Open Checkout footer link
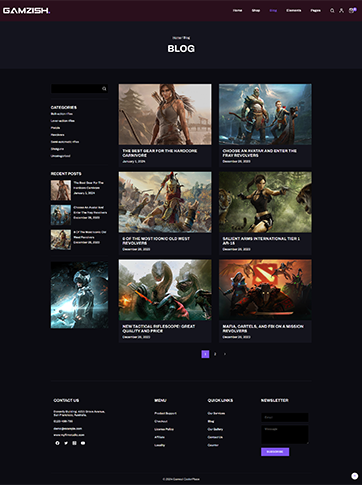The height and width of the screenshot is (485, 362). tap(161, 421)
